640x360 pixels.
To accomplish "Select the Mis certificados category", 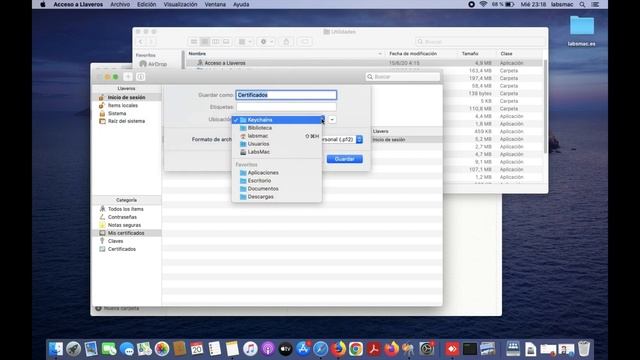I will pyautogui.click(x=127, y=233).
